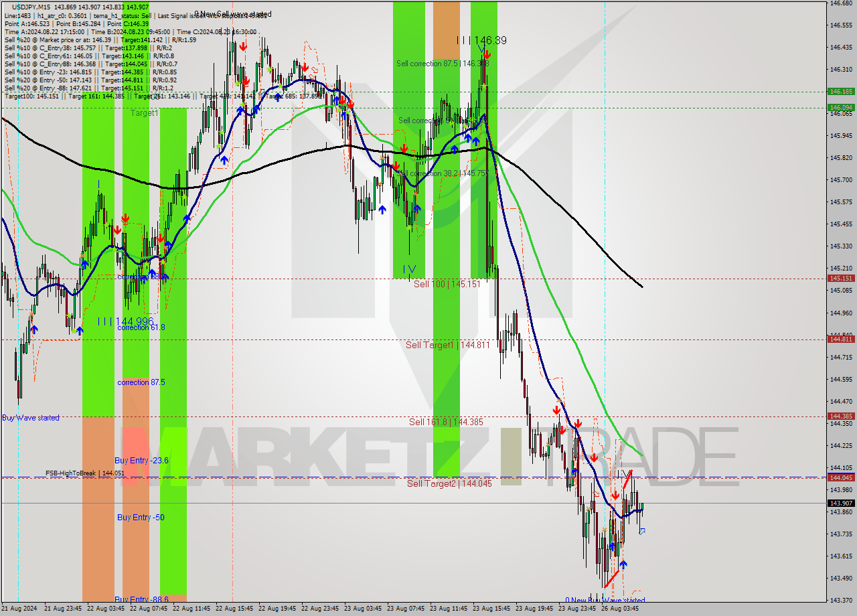Click the 'Sell %10 @ Entry -23' info line
Viewport: 857px width, 616px height.
[x=90, y=72]
